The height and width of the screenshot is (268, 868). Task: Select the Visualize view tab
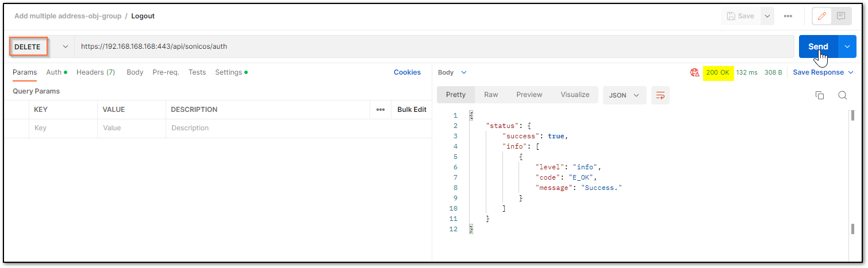tap(575, 95)
